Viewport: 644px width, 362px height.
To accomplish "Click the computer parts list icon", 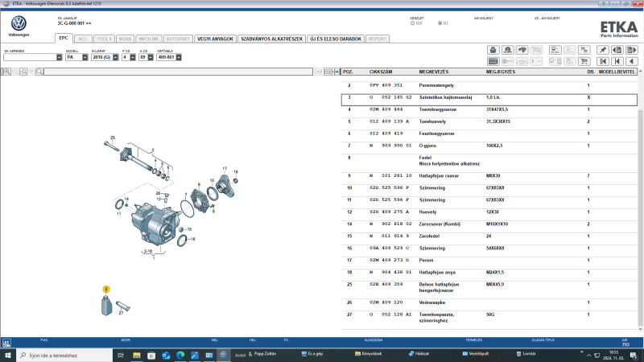I will (555, 50).
